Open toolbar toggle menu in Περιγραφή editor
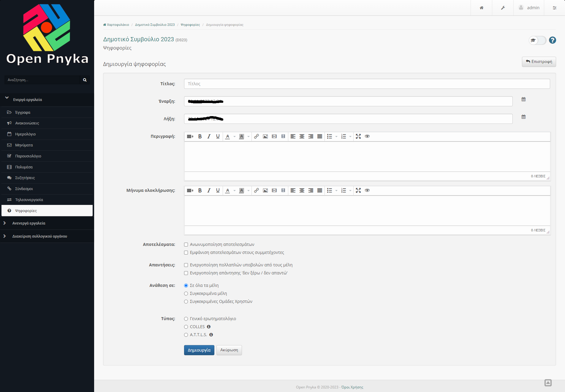The image size is (565, 392). tap(190, 136)
